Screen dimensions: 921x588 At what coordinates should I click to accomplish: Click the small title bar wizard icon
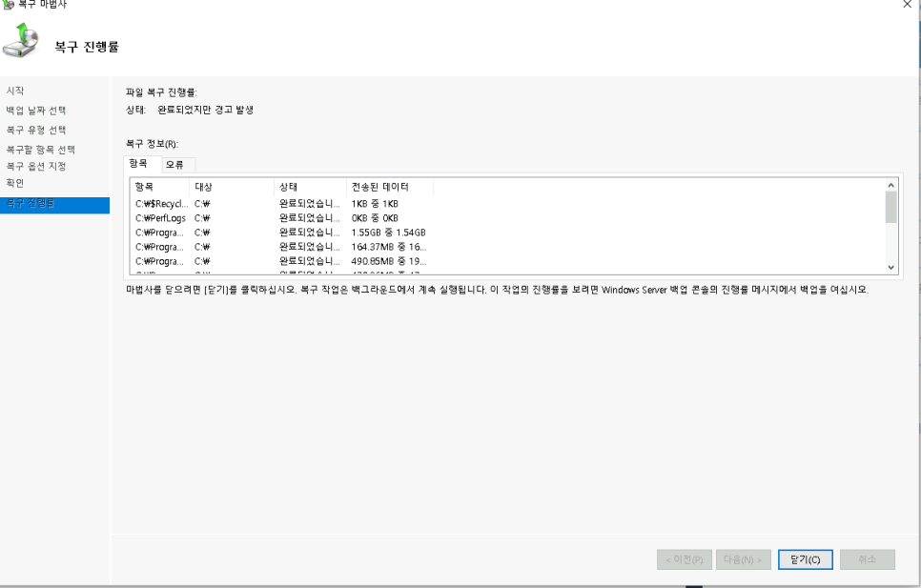[9, 5]
